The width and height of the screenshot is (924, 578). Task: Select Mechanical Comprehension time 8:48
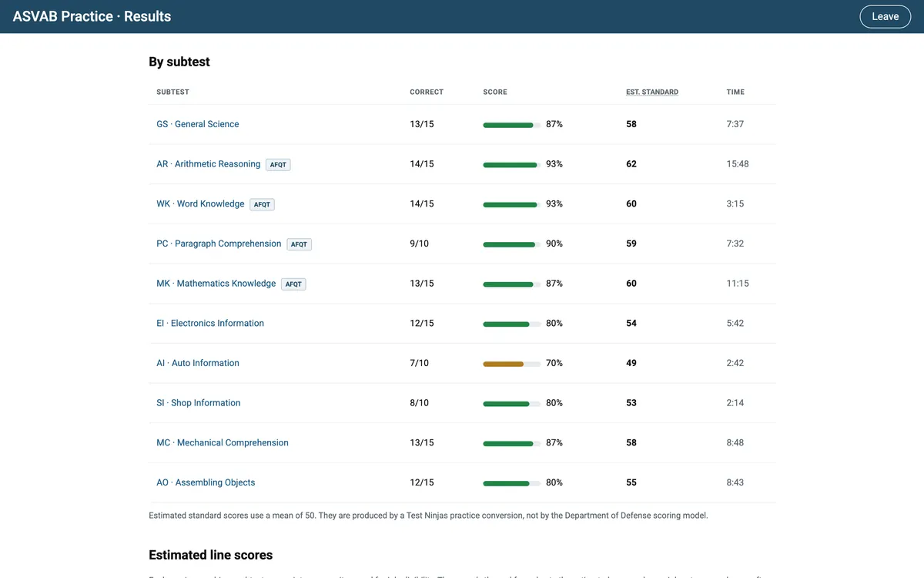[x=735, y=443]
